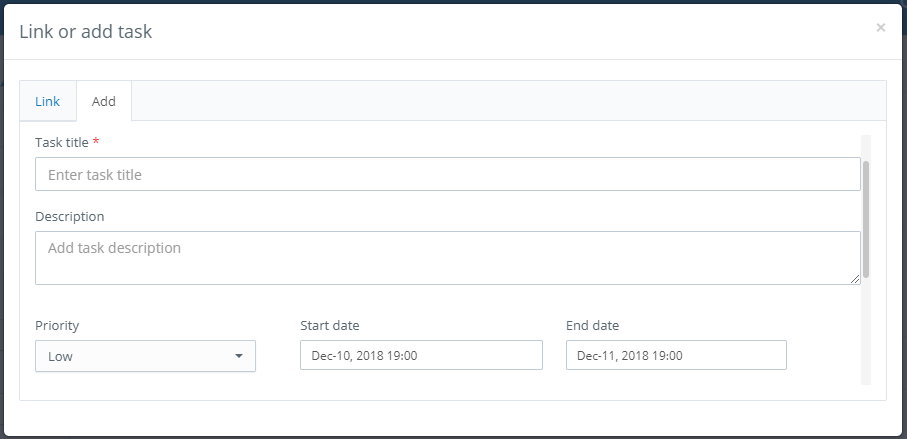
Task: Click the Priority dropdown arrow
Action: (239, 356)
